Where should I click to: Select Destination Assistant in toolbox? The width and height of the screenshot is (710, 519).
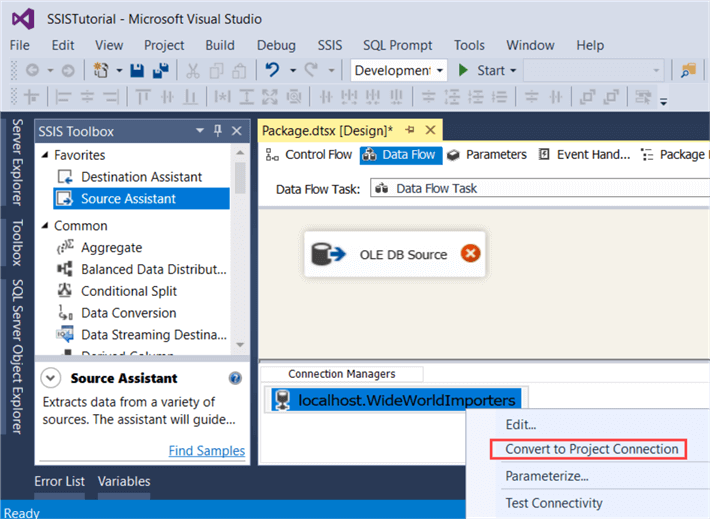(141, 177)
